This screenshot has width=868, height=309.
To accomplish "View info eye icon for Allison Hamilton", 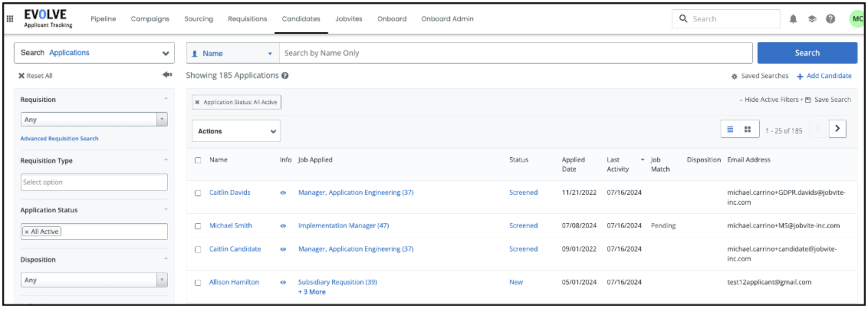I will tap(283, 283).
